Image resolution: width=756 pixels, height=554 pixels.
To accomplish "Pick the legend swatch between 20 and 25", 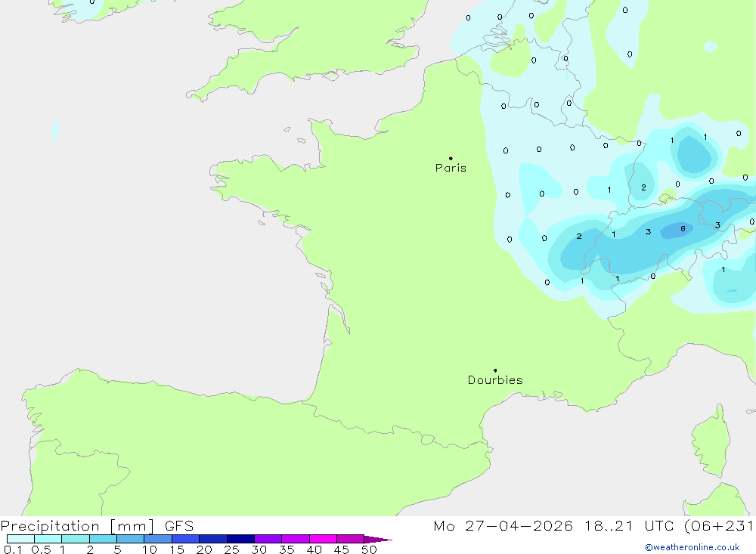I will pyautogui.click(x=213, y=539).
